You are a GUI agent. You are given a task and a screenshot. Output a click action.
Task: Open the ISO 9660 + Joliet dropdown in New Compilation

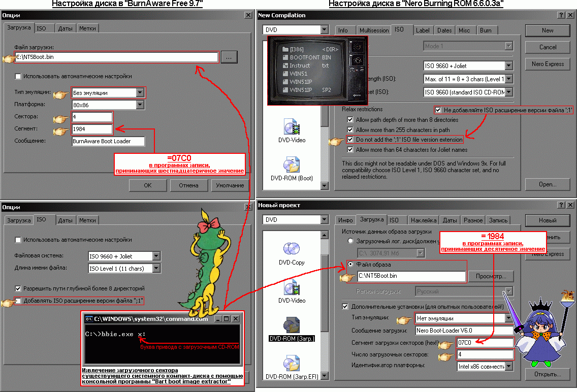pos(508,66)
